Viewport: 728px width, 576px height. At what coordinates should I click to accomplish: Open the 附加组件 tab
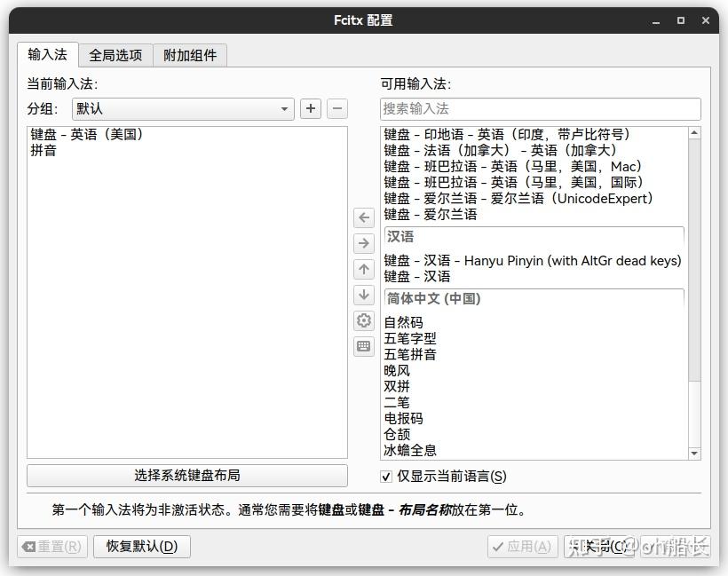190,54
